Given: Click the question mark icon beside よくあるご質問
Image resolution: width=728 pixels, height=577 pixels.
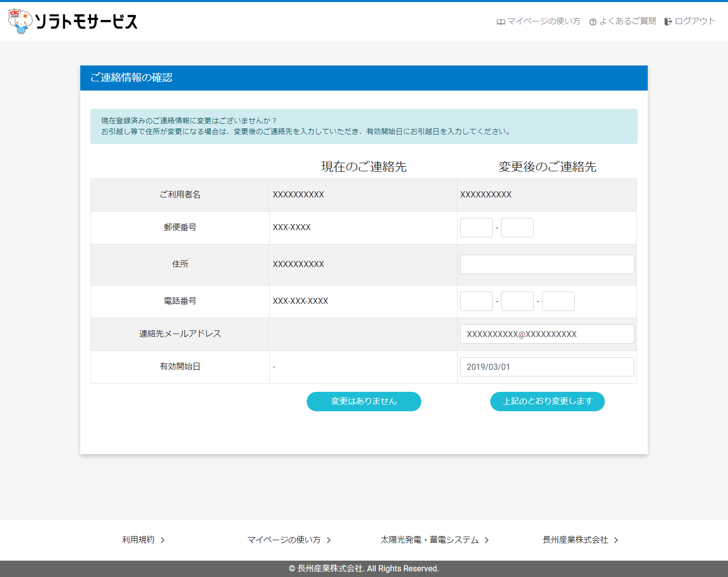Looking at the screenshot, I should coord(593,22).
